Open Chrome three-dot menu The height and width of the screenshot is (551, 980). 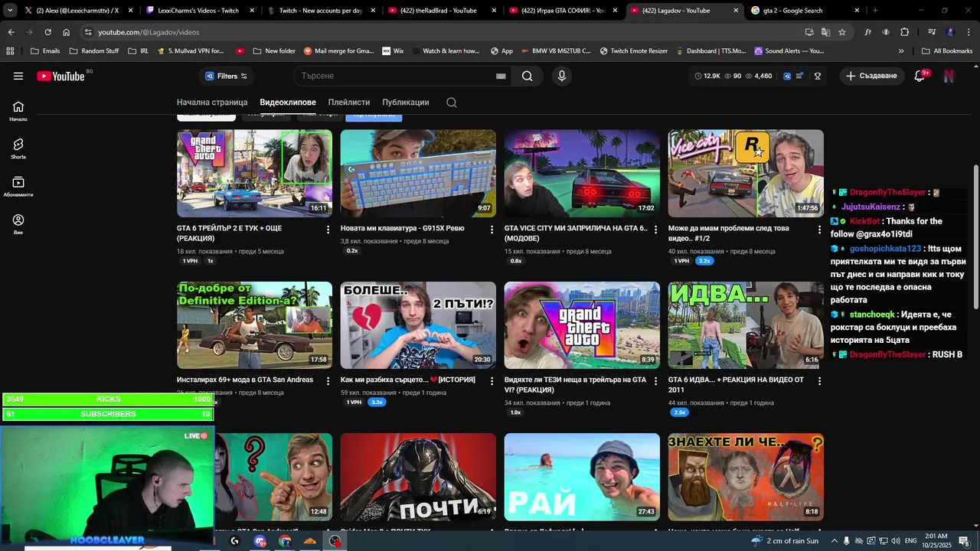coord(969,32)
